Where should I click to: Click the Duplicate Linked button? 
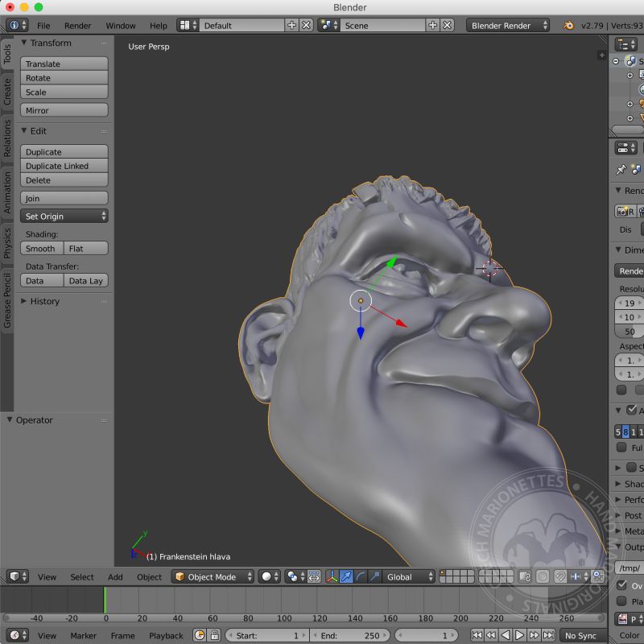pos(64,166)
